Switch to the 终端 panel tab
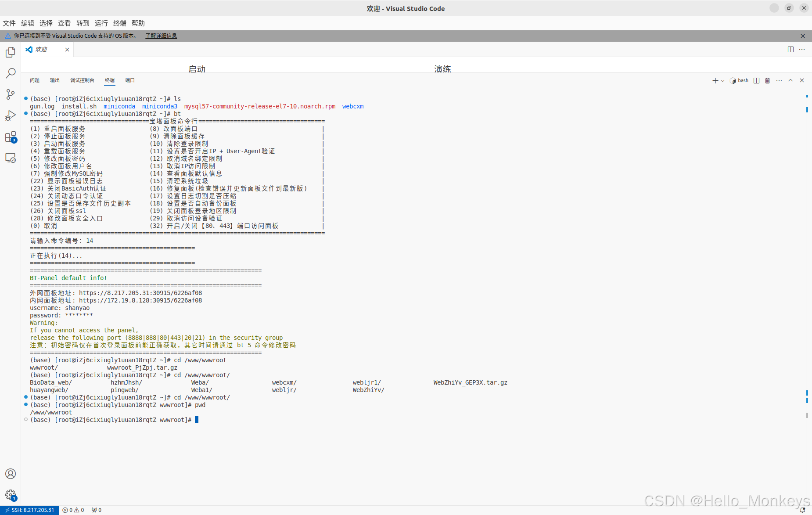Image resolution: width=812 pixels, height=515 pixels. [x=110, y=80]
